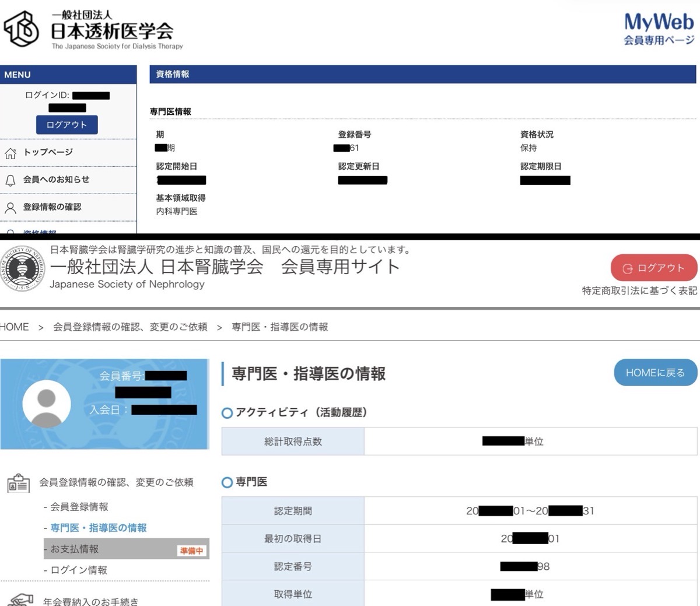This screenshot has height=606, width=700.
Task: Click the home icon beside トップページ
Action: pyautogui.click(x=10, y=152)
